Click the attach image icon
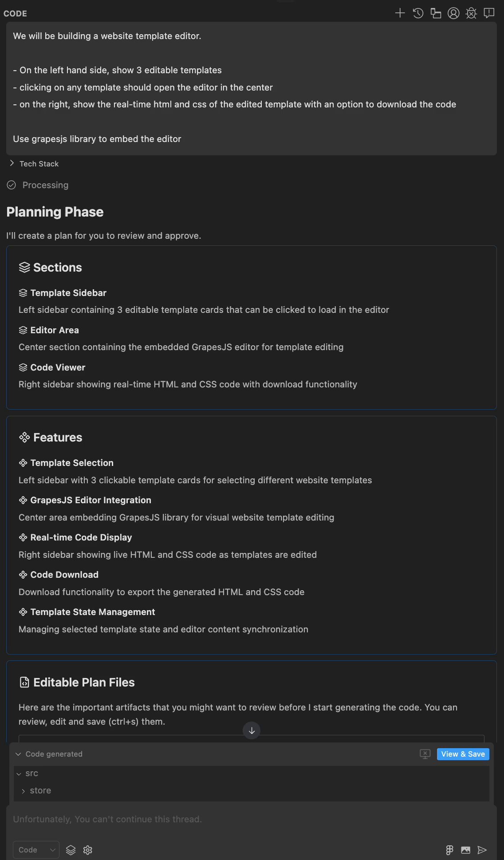Viewport: 504px width, 860px height. (465, 850)
